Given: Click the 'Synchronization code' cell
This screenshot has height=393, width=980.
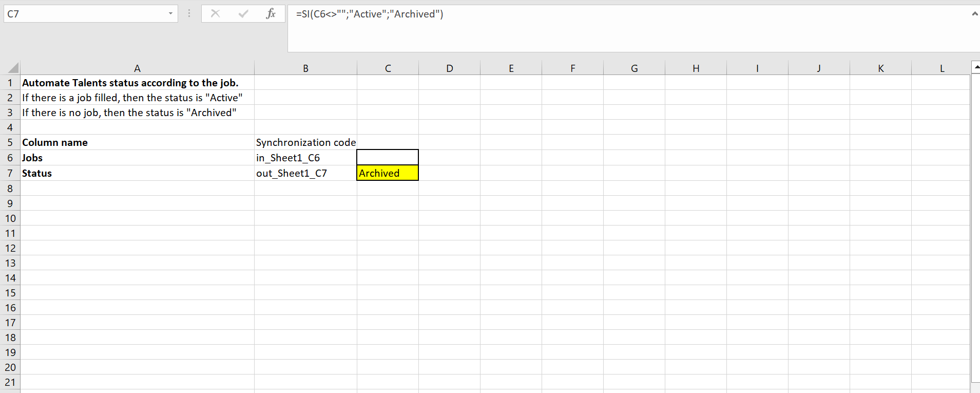Looking at the screenshot, I should click(305, 142).
